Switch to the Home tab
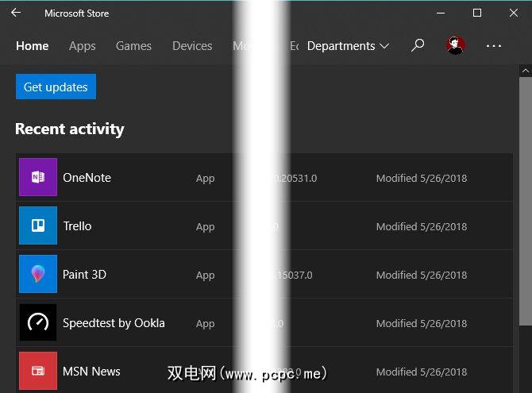532x393 pixels. (33, 46)
